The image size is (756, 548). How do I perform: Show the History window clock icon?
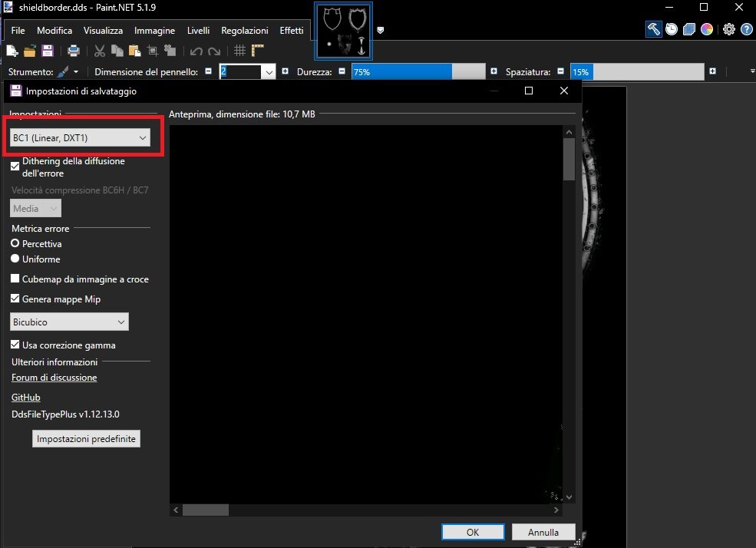671,29
